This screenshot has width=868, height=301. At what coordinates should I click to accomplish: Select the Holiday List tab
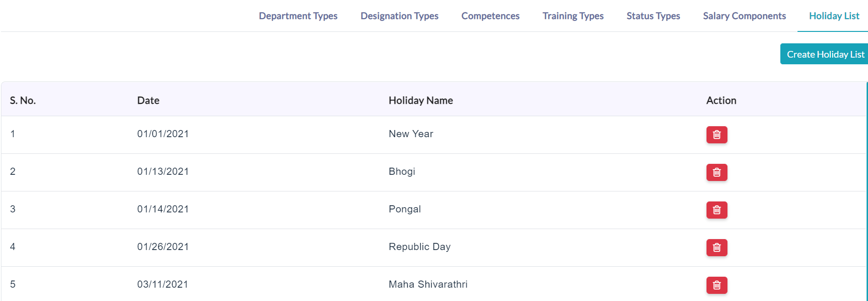[x=834, y=16]
